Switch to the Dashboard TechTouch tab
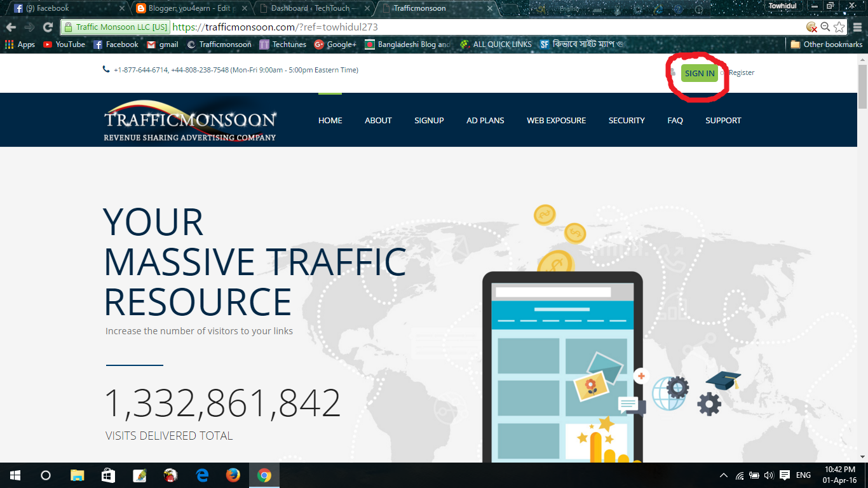The width and height of the screenshot is (868, 488). pos(313,8)
